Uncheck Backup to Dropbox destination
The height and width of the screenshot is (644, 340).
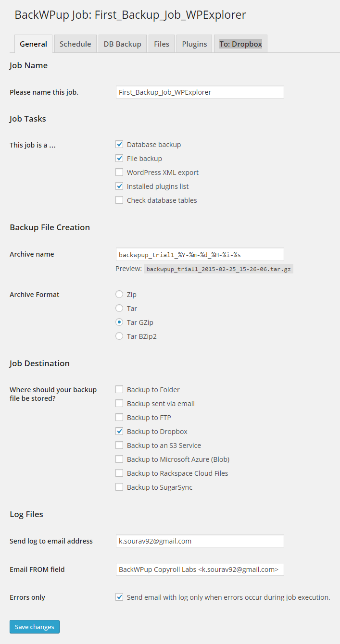[x=119, y=431]
